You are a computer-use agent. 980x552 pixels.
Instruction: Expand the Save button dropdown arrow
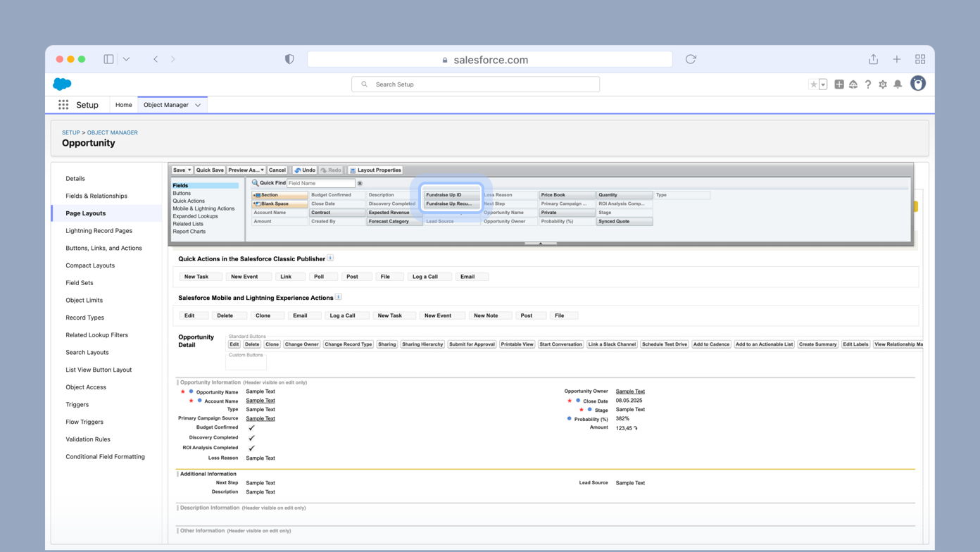tap(189, 170)
